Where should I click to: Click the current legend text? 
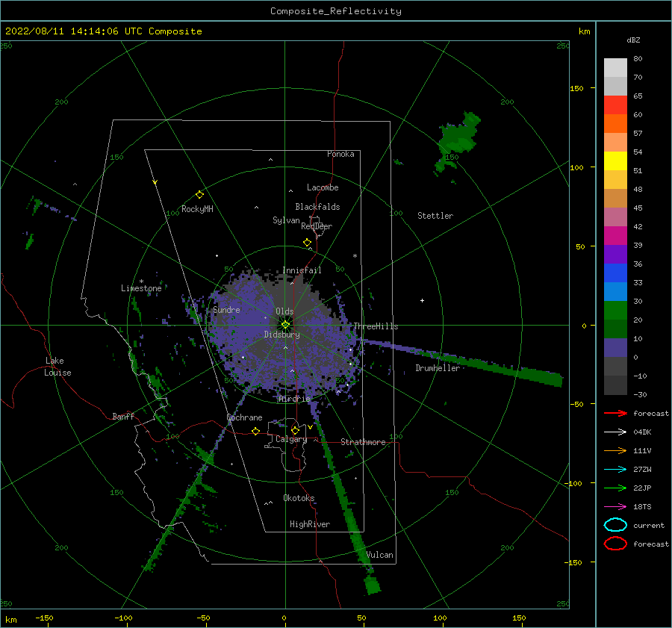(648, 526)
